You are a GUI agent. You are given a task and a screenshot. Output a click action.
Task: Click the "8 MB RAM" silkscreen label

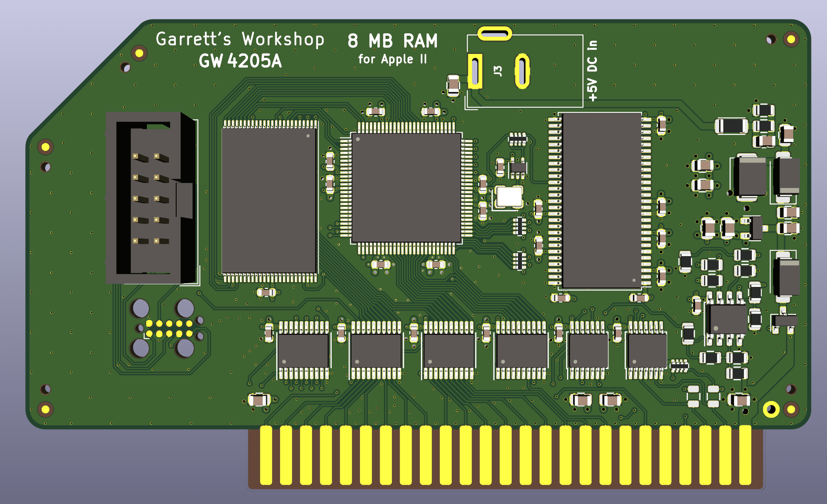pos(393,41)
